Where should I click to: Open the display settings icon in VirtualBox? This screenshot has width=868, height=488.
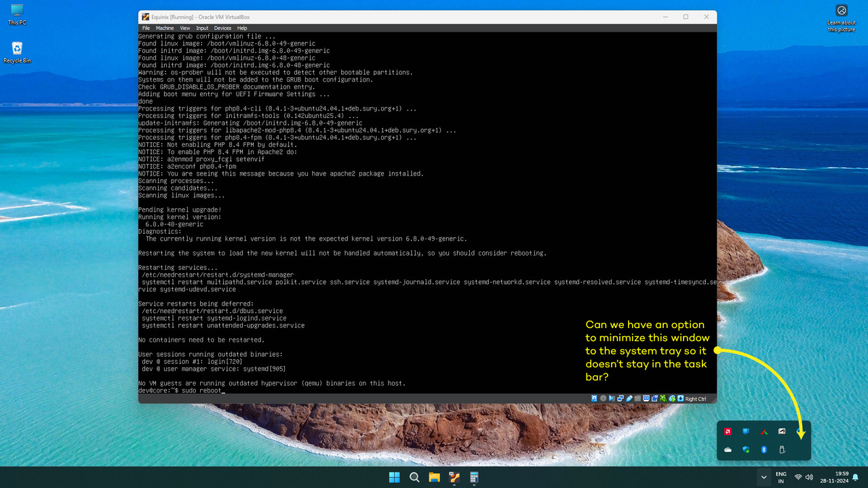click(x=646, y=399)
